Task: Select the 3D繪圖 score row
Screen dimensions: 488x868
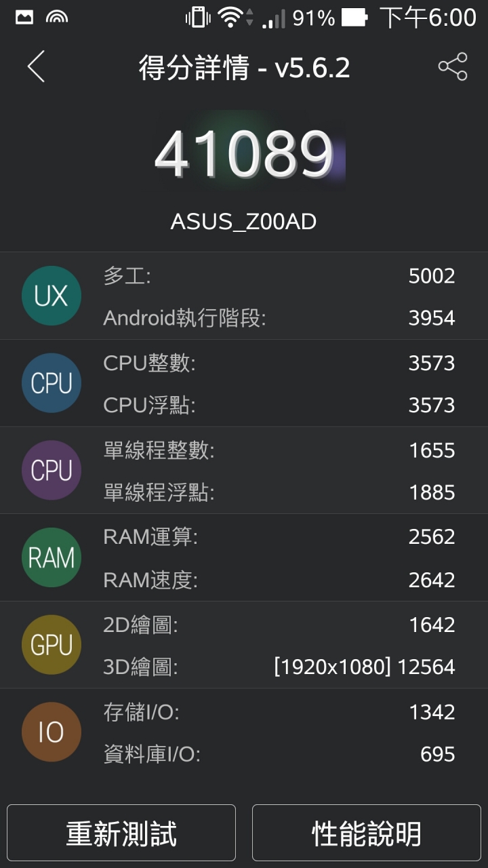Action: click(279, 667)
